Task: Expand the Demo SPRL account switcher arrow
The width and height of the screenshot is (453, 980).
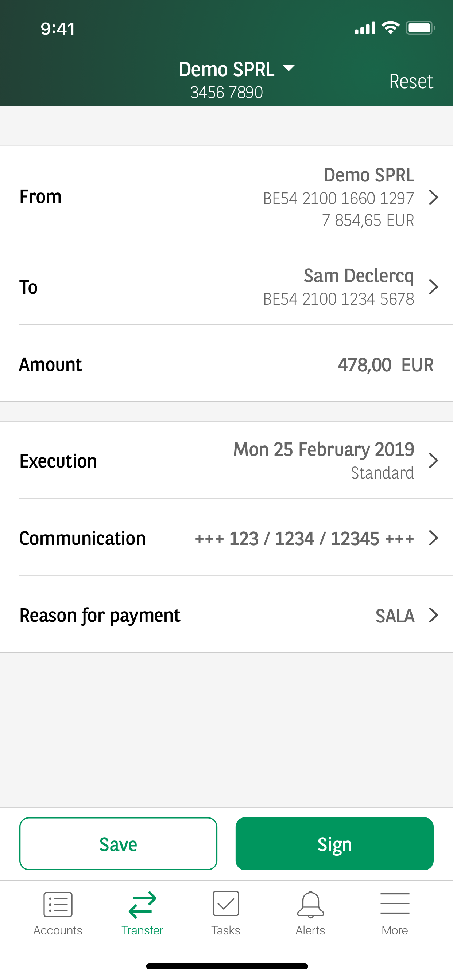Action: [289, 69]
